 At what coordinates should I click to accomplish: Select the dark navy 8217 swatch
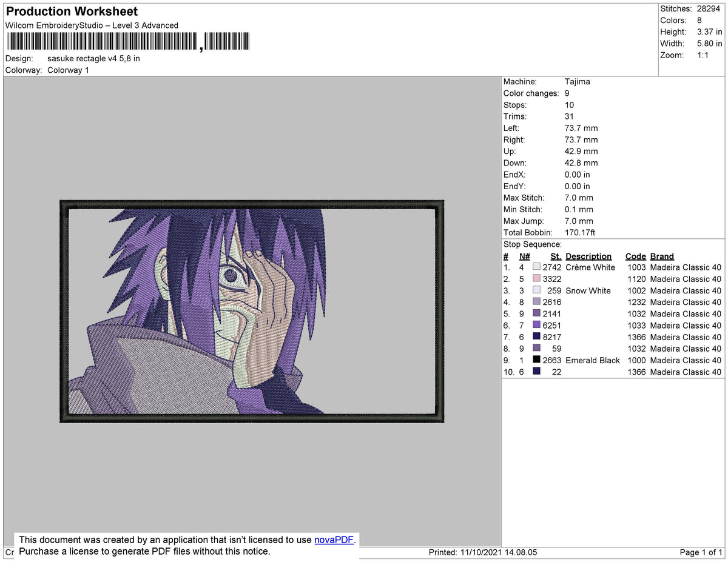(538, 336)
